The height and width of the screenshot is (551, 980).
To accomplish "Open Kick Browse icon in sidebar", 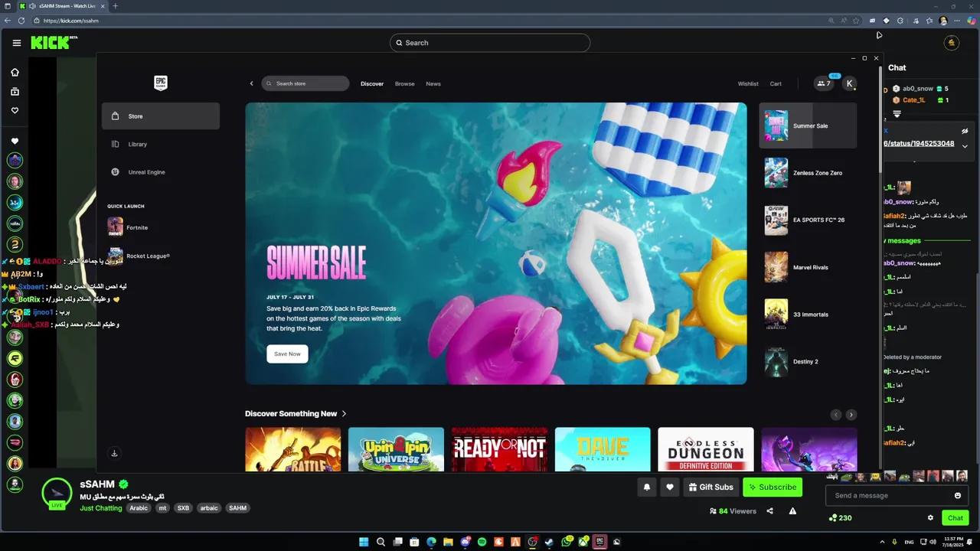I will (15, 91).
